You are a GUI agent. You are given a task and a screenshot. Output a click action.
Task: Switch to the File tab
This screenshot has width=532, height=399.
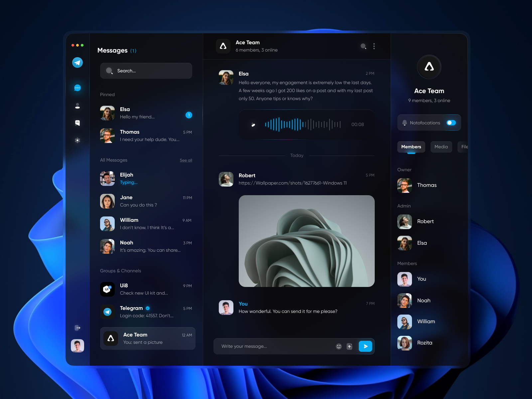463,147
